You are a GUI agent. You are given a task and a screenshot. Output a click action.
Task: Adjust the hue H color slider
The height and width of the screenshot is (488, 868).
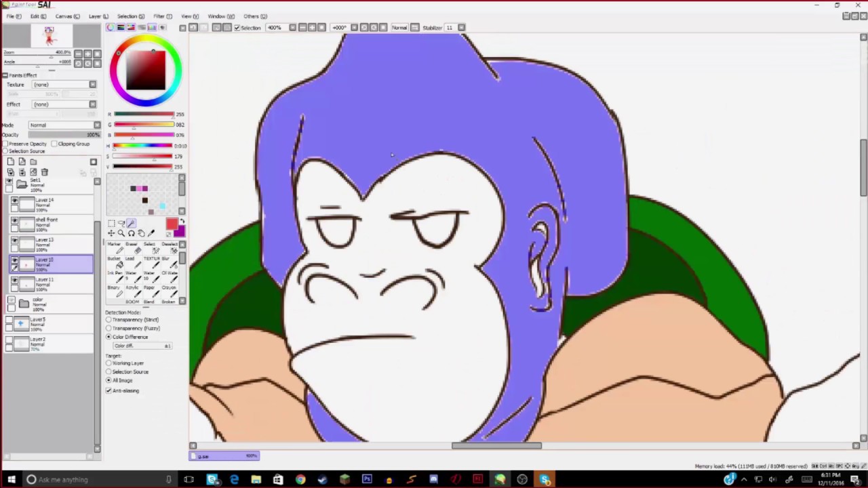144,146
